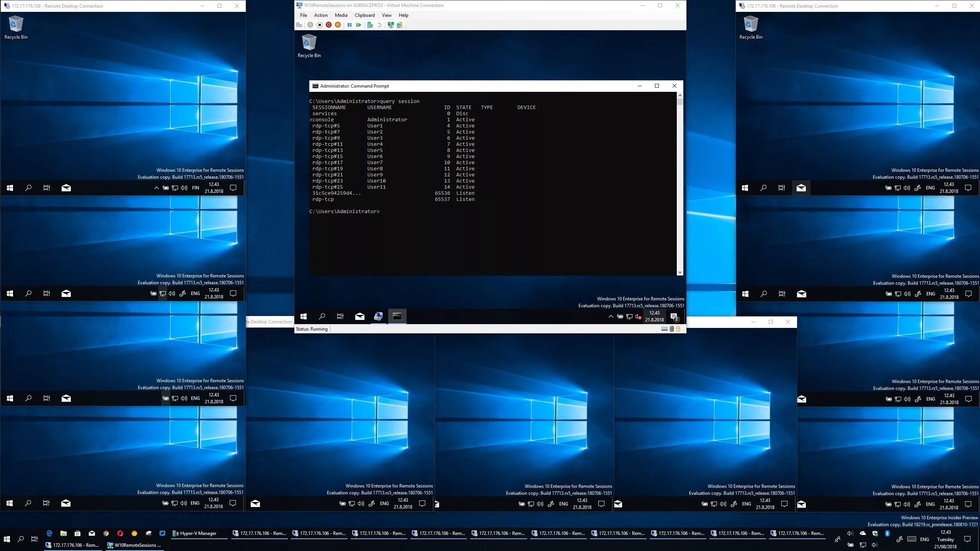Expand hidden tray icons in FIN-language session

coord(156,188)
